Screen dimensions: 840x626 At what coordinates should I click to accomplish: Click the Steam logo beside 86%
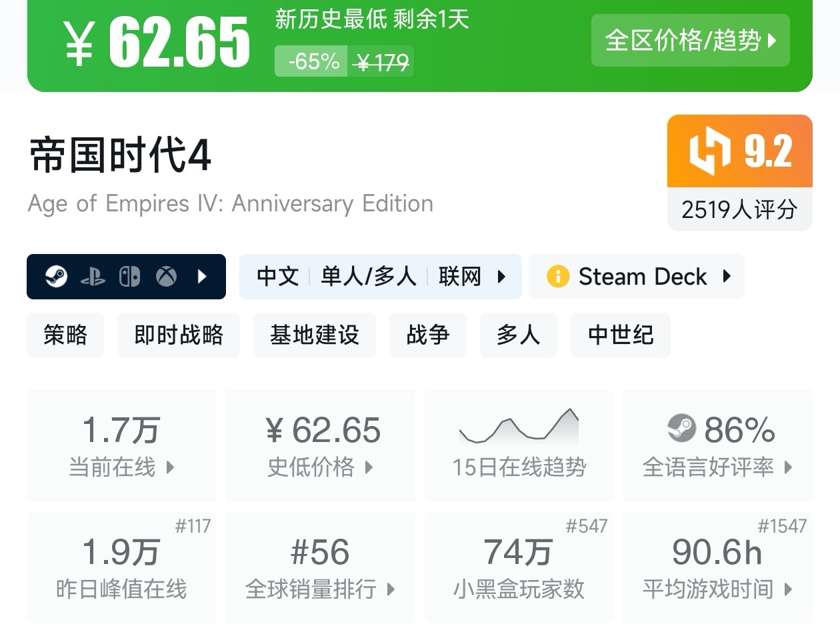pyautogui.click(x=681, y=429)
